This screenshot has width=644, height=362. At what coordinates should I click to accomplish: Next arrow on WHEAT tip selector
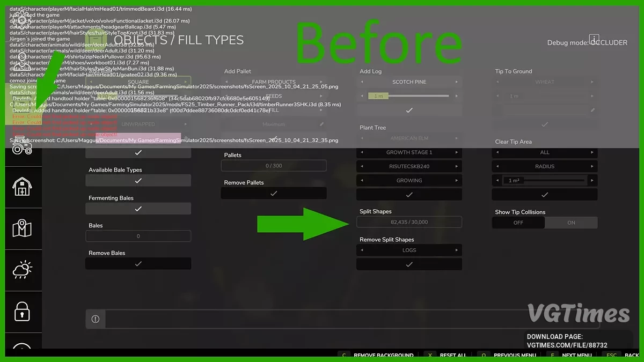click(592, 82)
